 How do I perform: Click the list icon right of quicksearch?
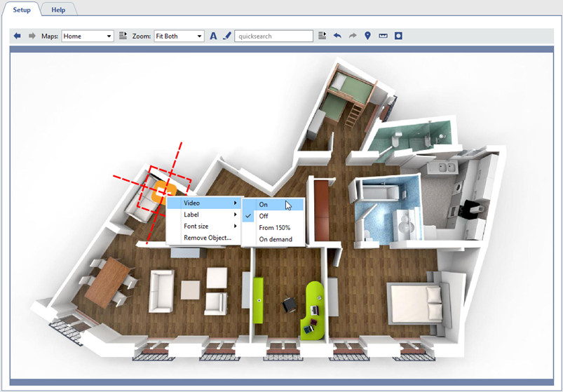[x=323, y=36]
